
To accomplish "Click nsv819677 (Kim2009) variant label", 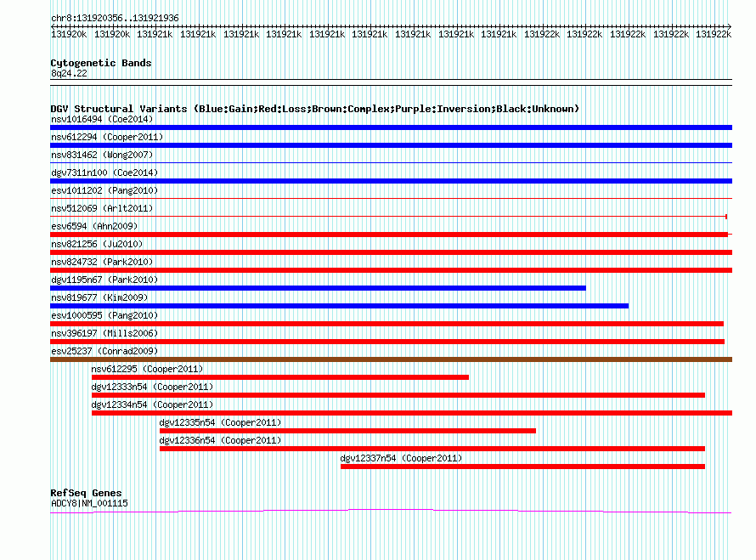I will coord(99,297).
